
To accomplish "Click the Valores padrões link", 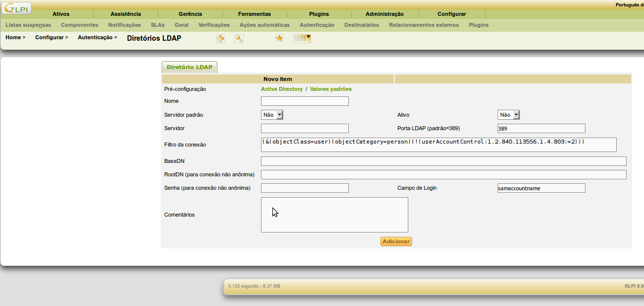I will click(330, 89).
